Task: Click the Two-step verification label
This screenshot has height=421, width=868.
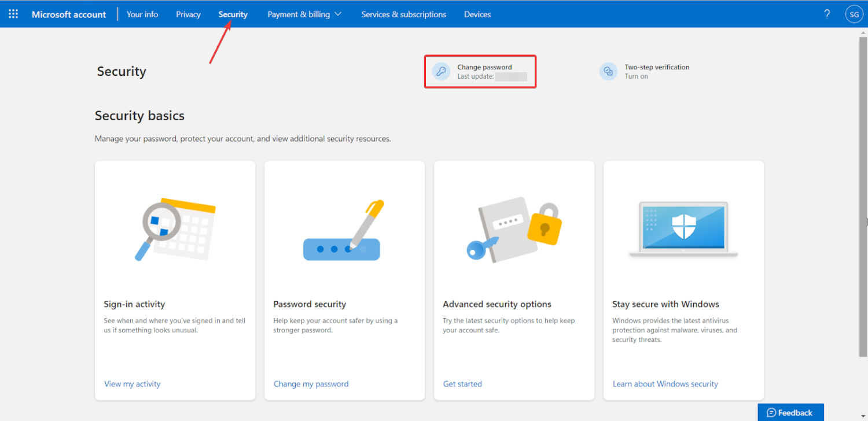Action: click(657, 67)
